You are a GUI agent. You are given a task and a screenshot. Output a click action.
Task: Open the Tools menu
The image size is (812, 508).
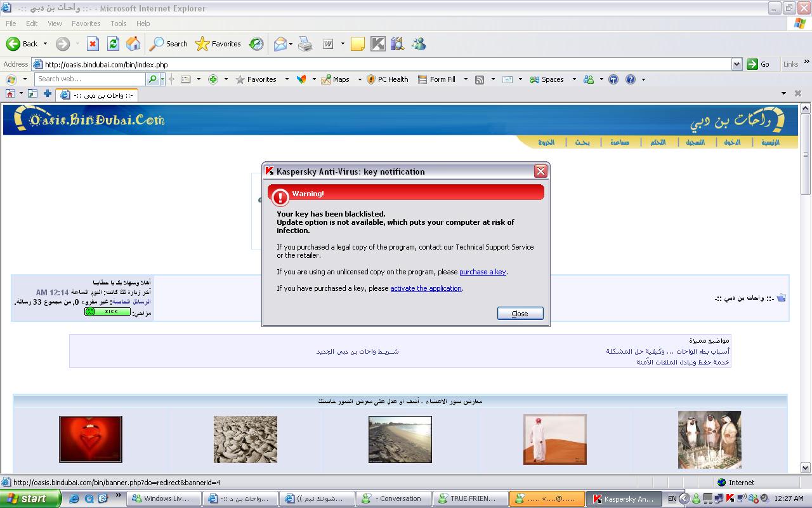pyautogui.click(x=119, y=23)
